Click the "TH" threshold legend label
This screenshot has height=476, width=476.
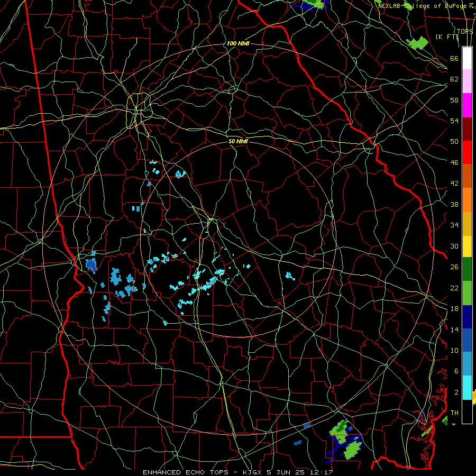point(454,413)
